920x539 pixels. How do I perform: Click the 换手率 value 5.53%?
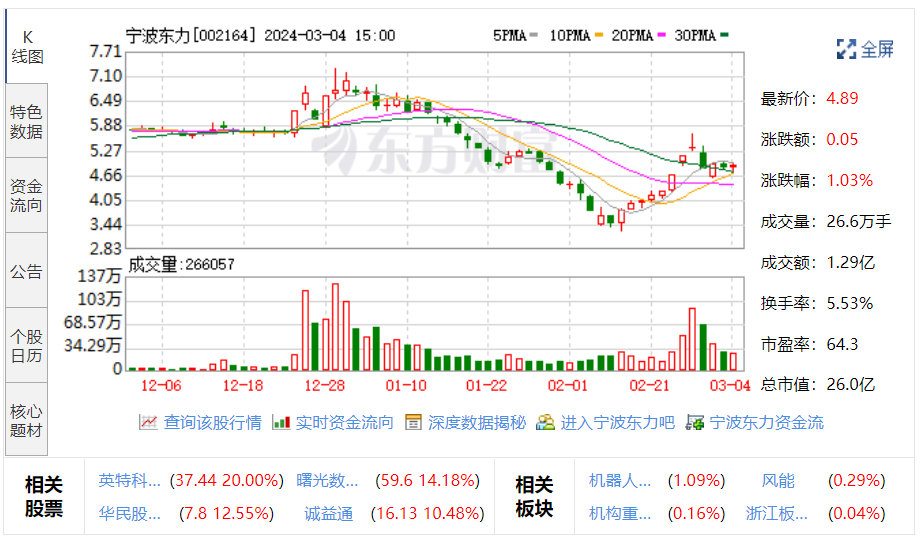[850, 303]
